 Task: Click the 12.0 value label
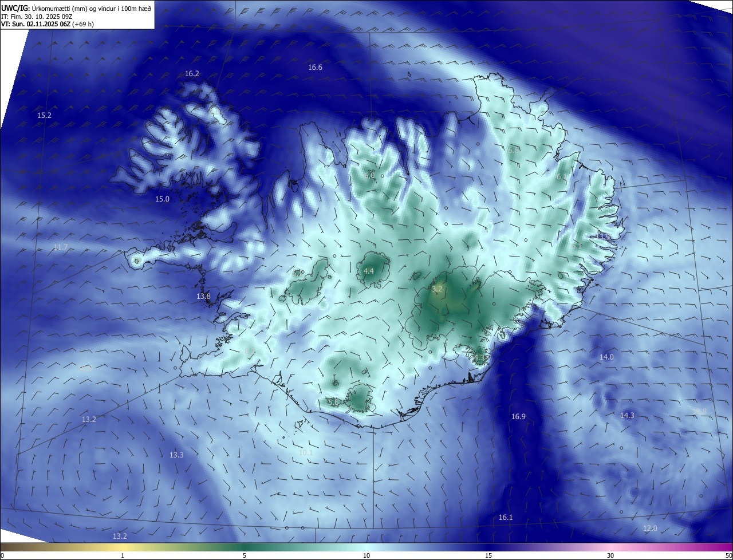[650, 529]
